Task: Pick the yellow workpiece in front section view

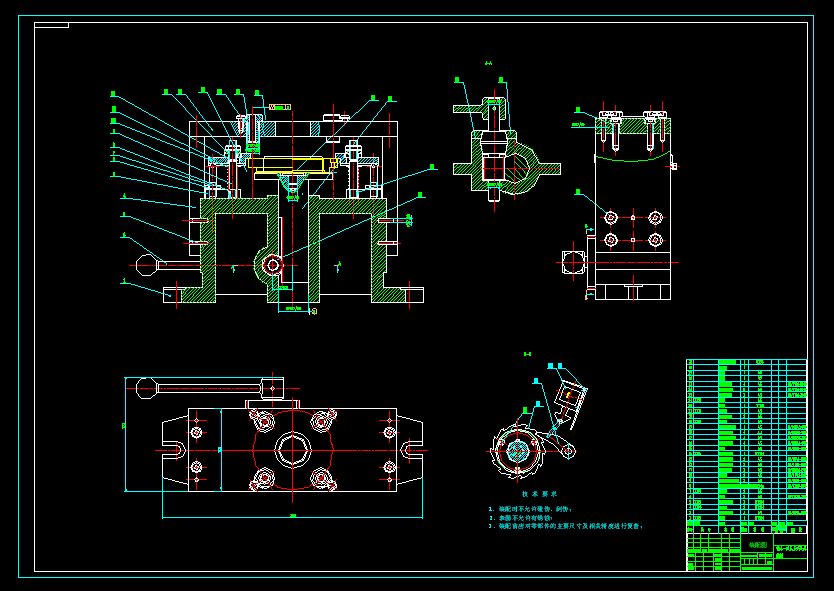Action: (291, 165)
